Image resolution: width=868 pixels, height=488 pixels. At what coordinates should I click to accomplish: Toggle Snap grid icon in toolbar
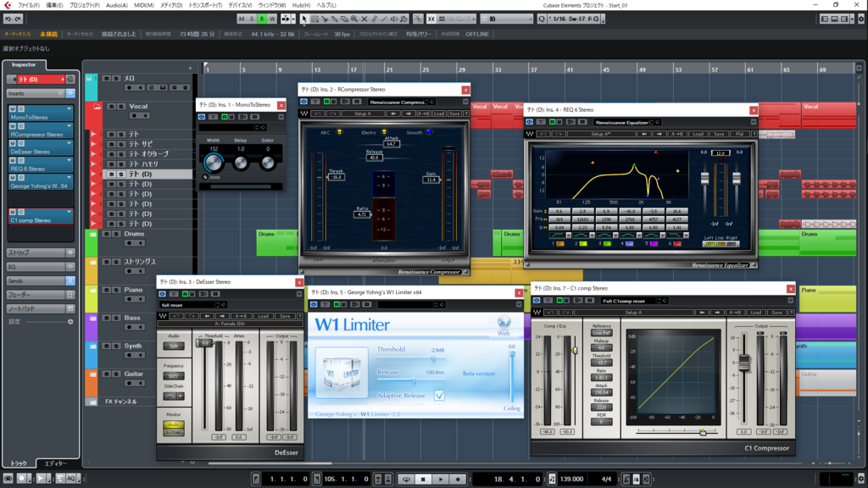pyautogui.click(x=442, y=19)
